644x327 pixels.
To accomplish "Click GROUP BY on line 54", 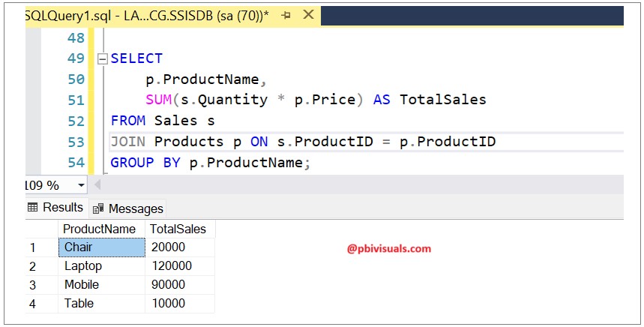I will [145, 163].
